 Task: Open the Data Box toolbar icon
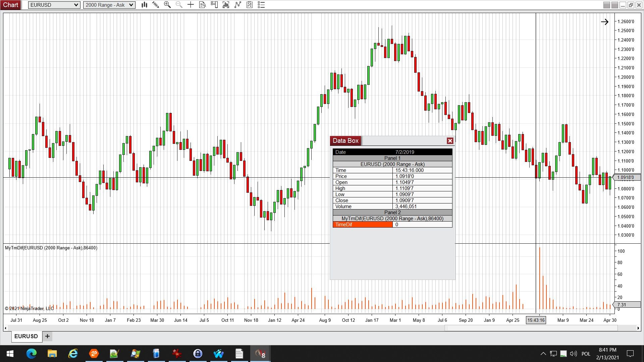click(x=202, y=5)
